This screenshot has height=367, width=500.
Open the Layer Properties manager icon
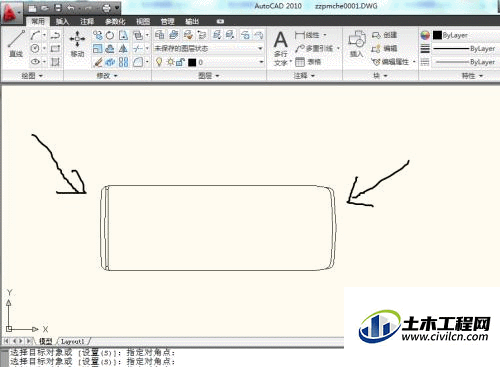coord(160,35)
